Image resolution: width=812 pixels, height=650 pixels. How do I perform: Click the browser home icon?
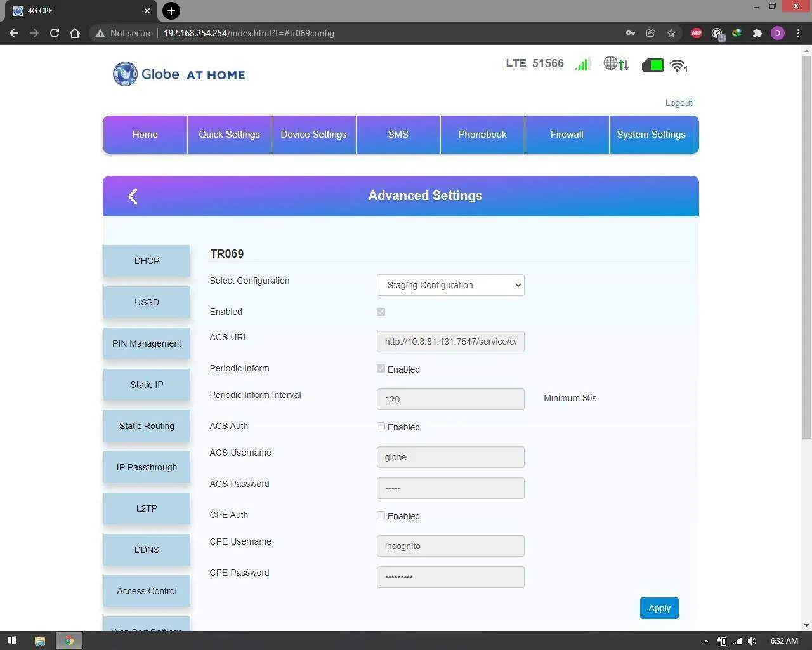point(75,33)
